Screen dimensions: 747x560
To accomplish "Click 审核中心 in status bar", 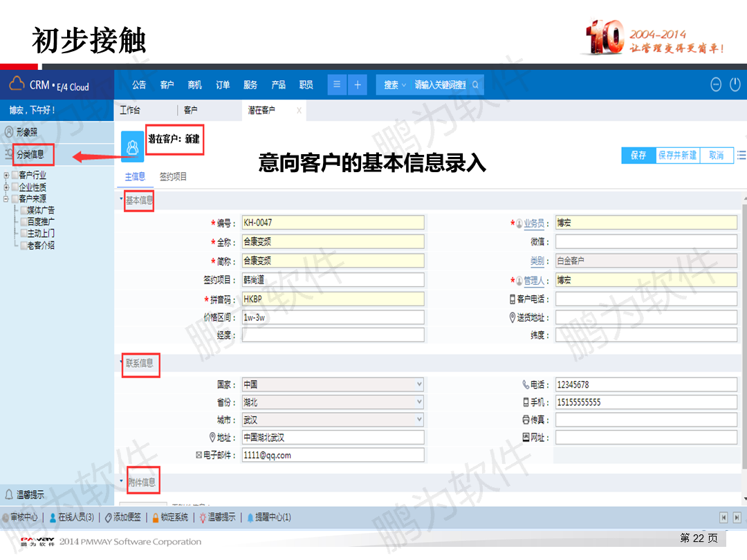I will (x=19, y=518).
